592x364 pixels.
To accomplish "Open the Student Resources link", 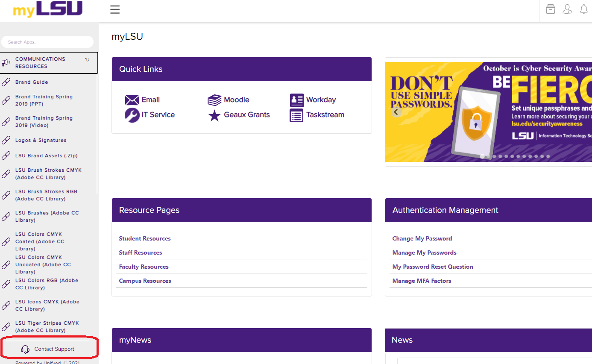I will click(144, 238).
